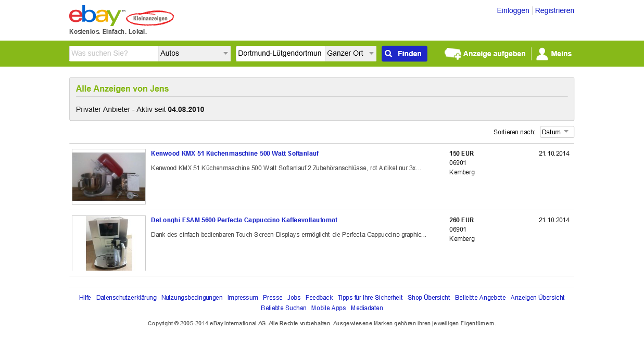Click the Anzeige aufgeben ad icon
The height and width of the screenshot is (344, 644).
[452, 54]
